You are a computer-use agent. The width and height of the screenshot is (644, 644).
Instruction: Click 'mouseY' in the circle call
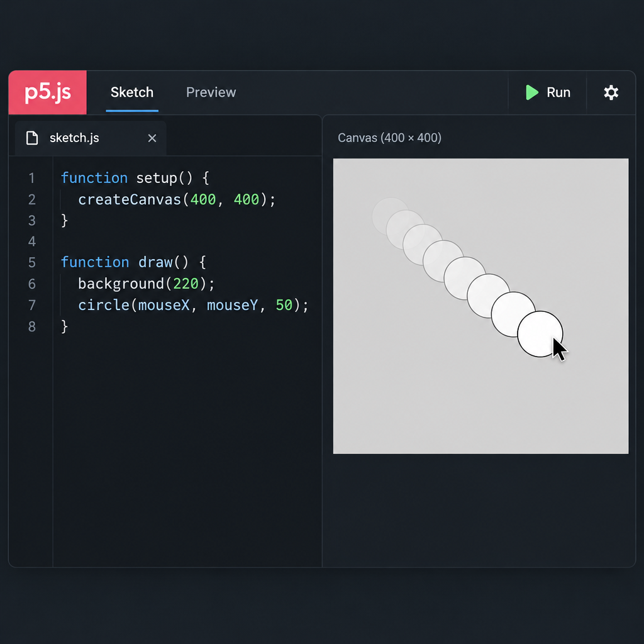(x=233, y=305)
